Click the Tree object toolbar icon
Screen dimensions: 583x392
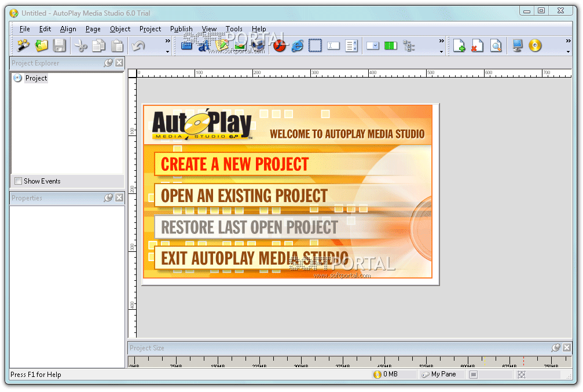[409, 46]
